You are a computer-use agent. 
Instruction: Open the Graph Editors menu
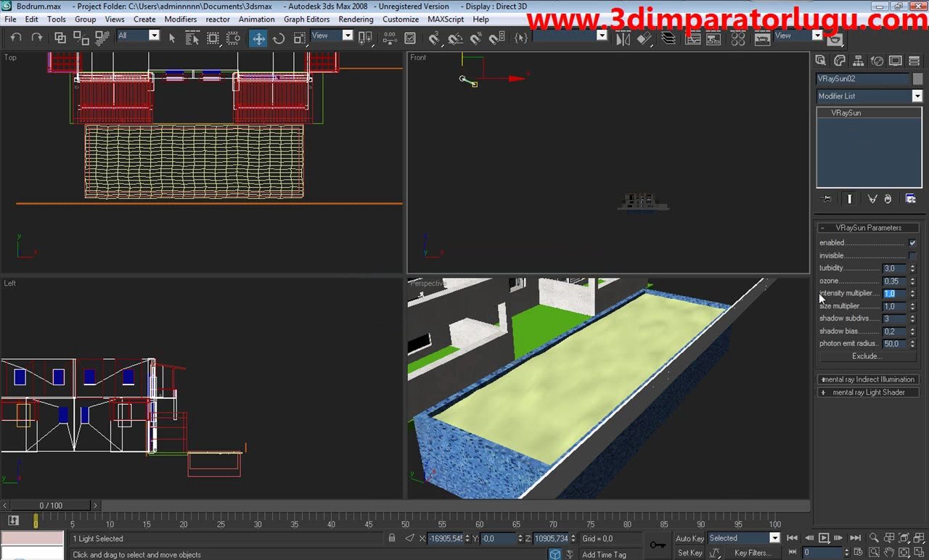(306, 20)
